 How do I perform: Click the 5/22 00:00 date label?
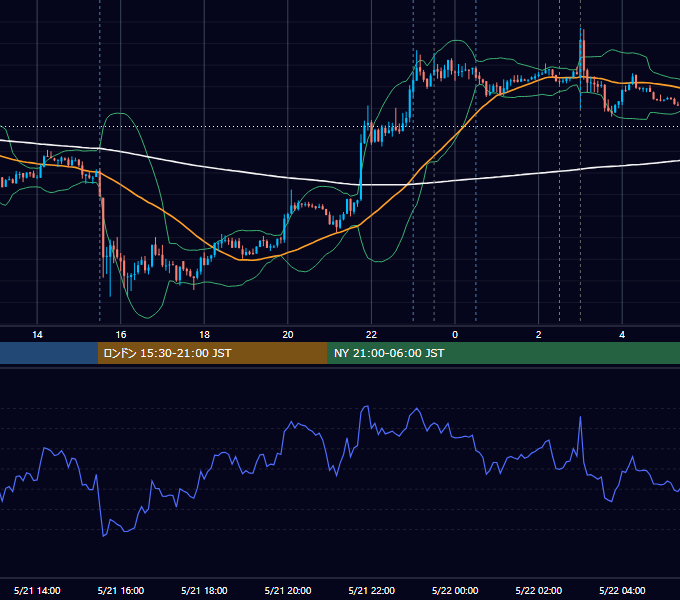[455, 590]
